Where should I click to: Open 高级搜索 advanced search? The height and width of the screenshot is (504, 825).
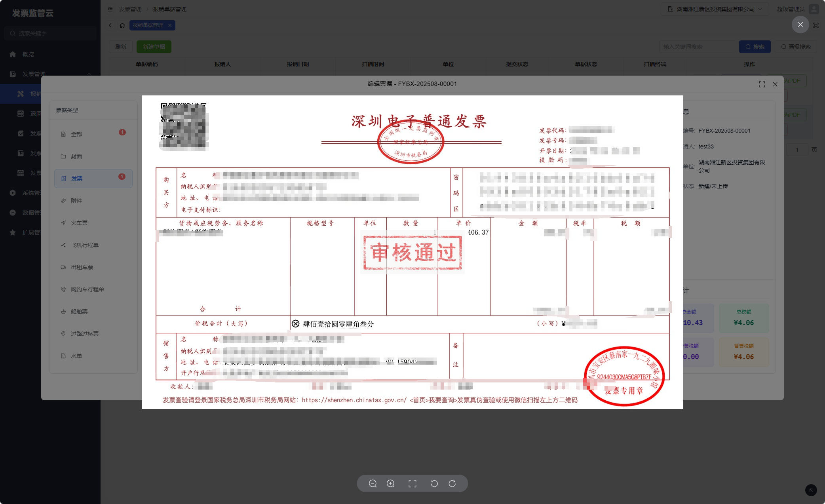tap(796, 47)
